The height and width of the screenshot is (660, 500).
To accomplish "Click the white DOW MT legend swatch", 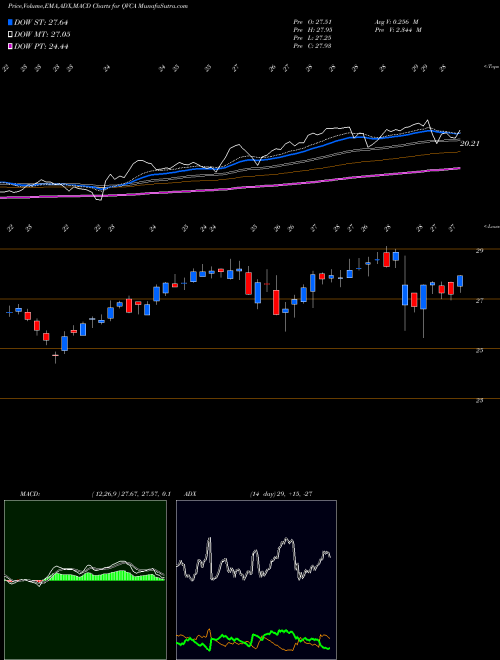I will [x=10, y=35].
